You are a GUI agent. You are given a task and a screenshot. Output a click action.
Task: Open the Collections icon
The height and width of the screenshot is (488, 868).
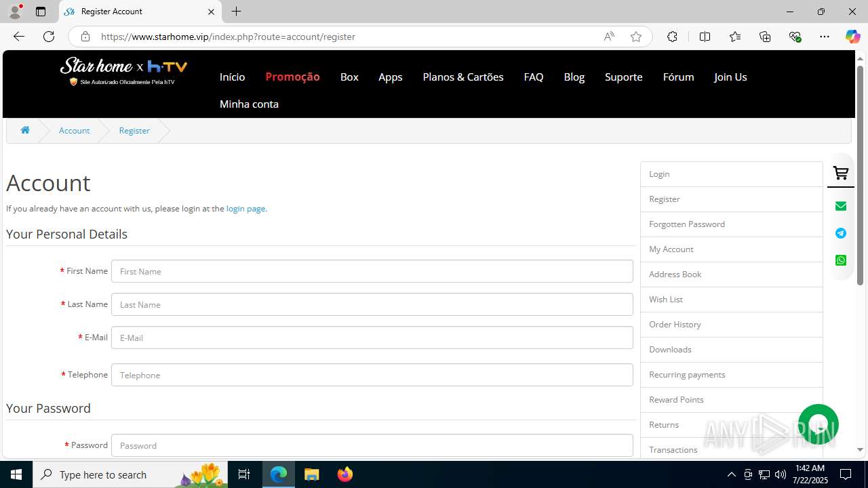pos(765,37)
